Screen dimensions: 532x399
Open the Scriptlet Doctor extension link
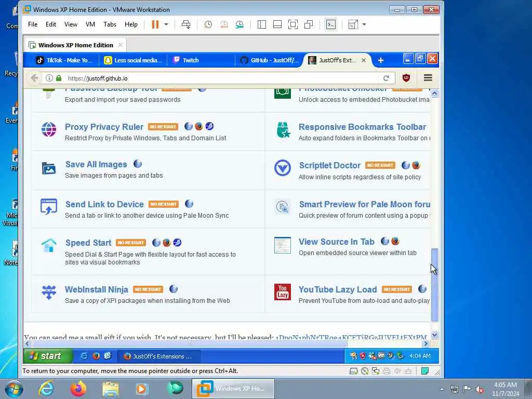point(330,166)
